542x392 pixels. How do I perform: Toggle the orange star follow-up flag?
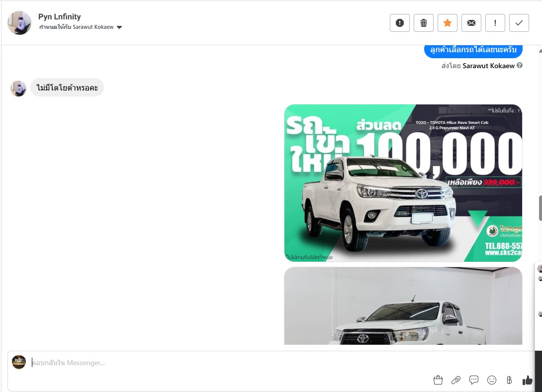[448, 23]
